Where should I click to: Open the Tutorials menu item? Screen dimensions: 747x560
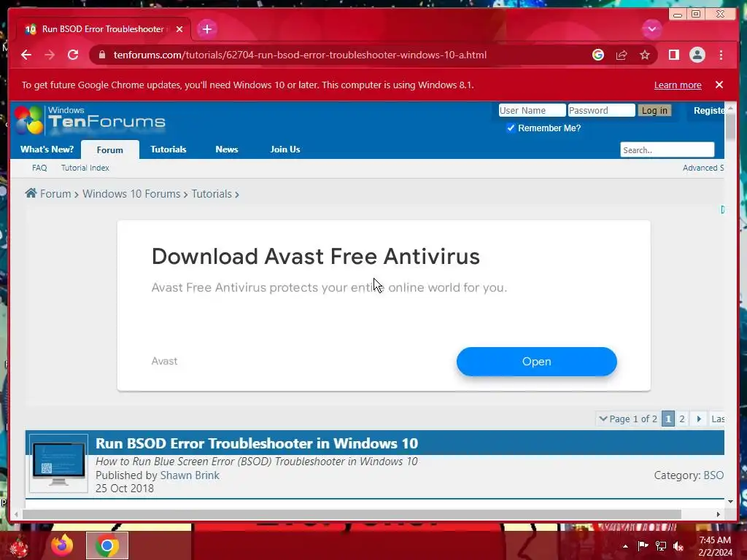169,149
